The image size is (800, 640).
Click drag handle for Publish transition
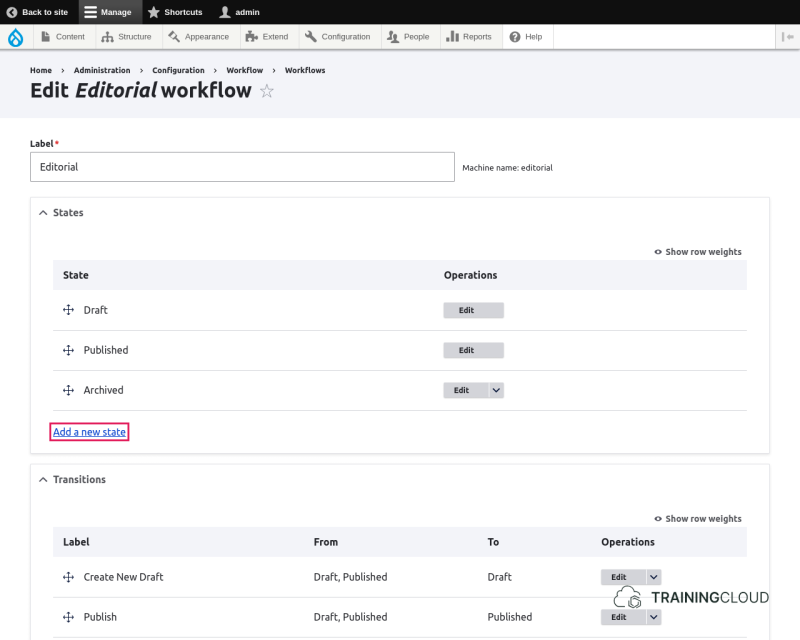(68, 617)
